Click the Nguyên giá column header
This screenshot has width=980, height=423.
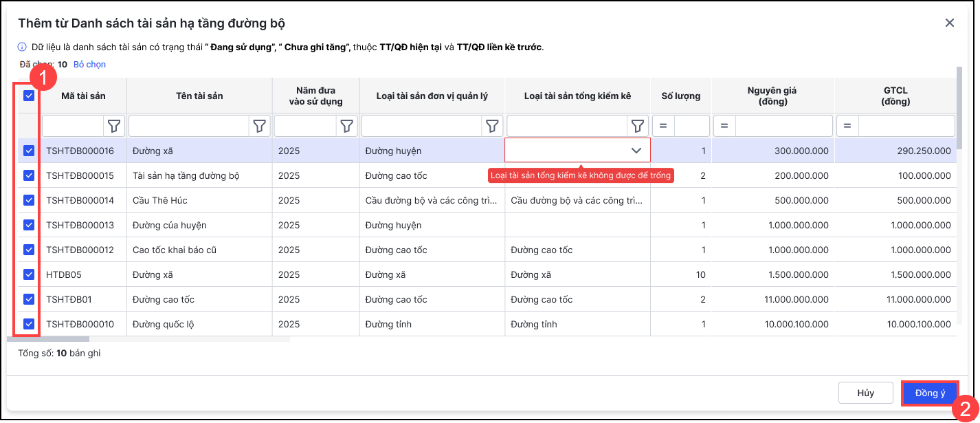[x=773, y=96]
